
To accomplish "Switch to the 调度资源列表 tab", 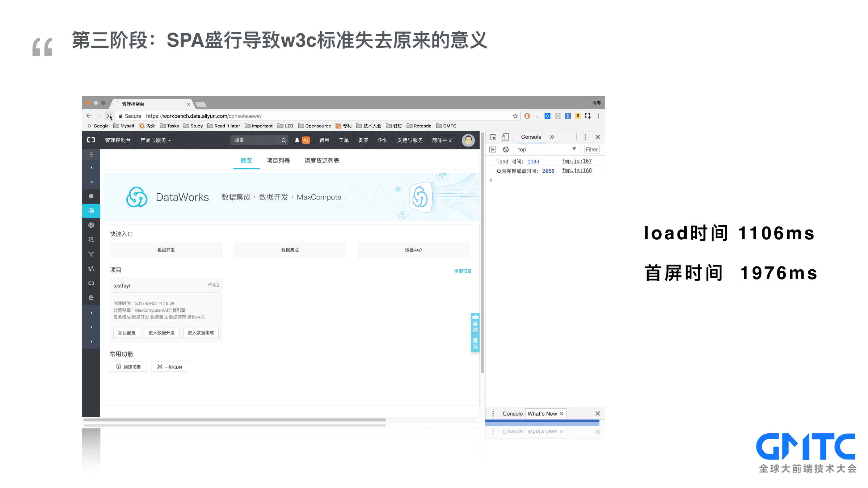I will tap(322, 161).
